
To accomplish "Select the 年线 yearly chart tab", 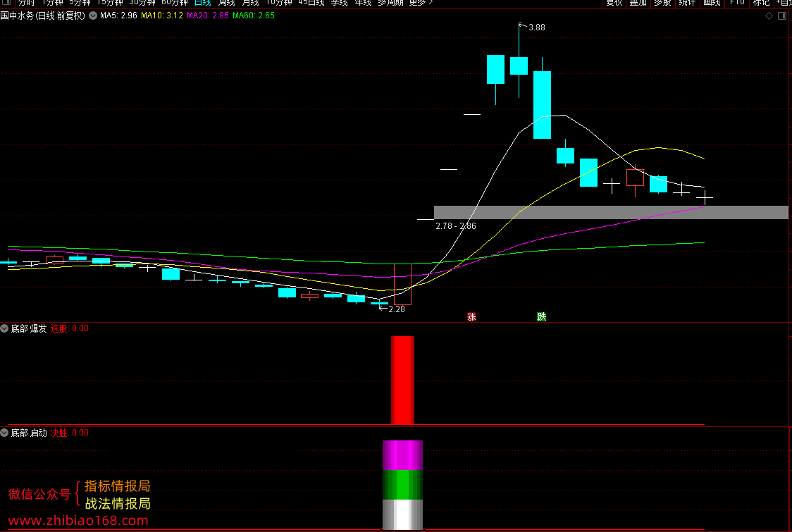I will (363, 3).
